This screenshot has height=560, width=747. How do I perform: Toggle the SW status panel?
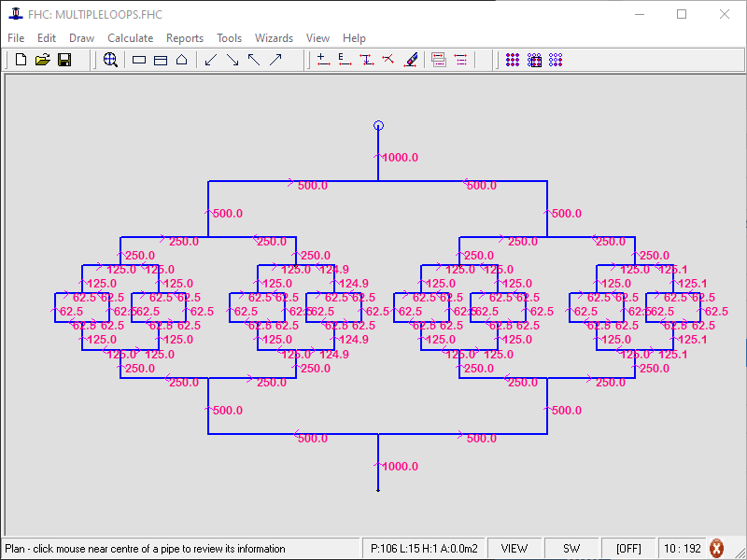pyautogui.click(x=571, y=548)
